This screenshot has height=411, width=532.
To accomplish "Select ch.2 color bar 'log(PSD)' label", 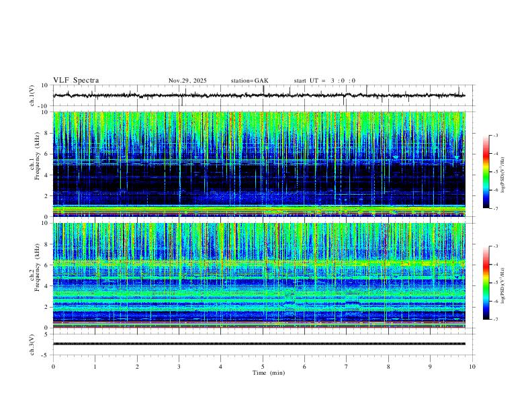I will coord(503,285).
